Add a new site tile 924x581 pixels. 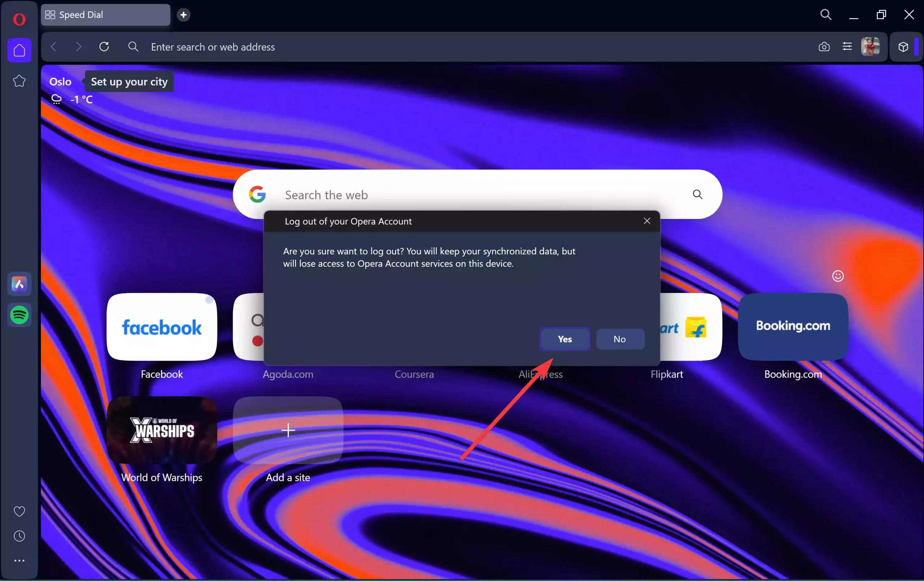click(287, 431)
